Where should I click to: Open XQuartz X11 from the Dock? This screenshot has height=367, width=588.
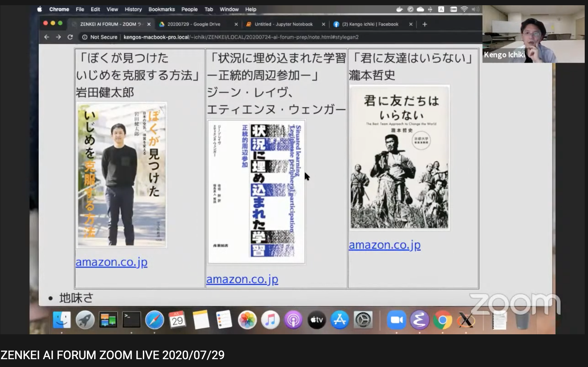(466, 320)
